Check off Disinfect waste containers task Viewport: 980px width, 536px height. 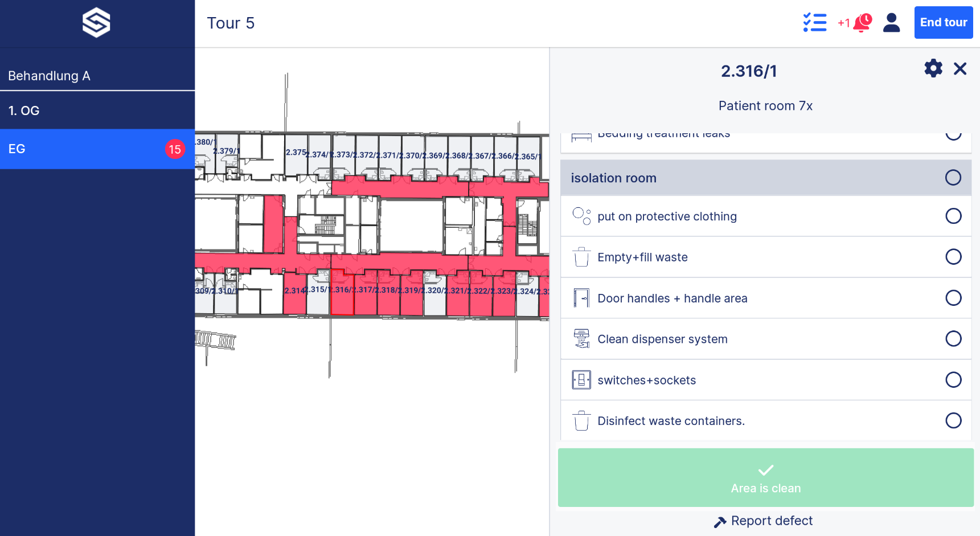pyautogui.click(x=953, y=421)
